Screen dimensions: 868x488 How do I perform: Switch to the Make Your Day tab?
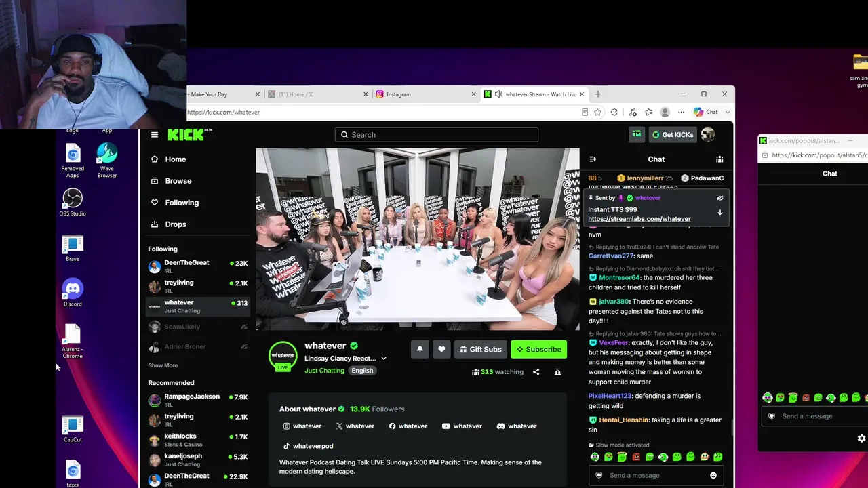[x=224, y=94]
